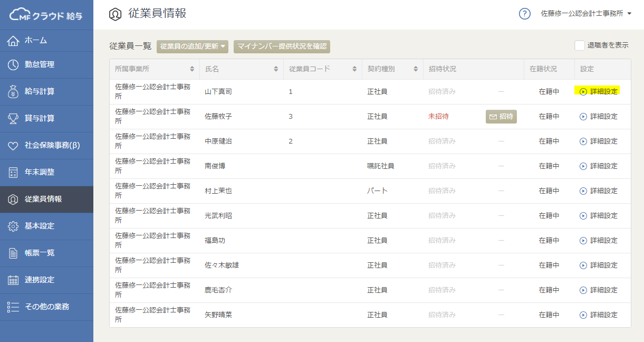This screenshot has width=644, height=342.
Task: Sort the list by 氏名 column
Action: click(276, 69)
